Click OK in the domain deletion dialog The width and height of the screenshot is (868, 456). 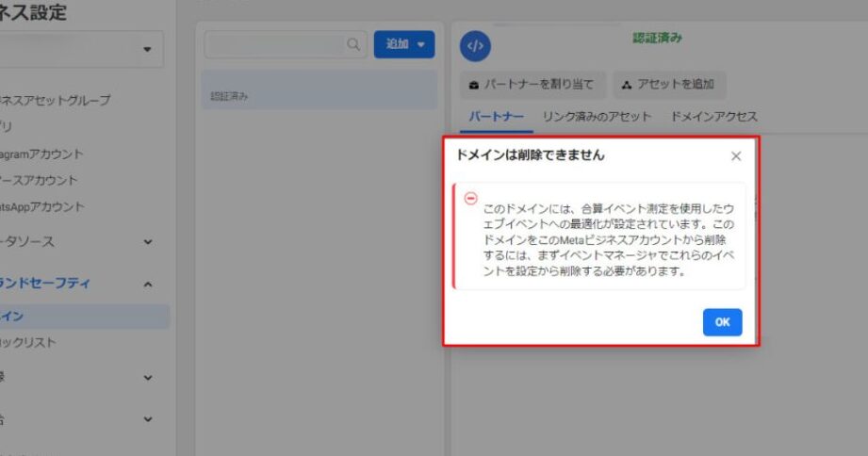point(722,322)
